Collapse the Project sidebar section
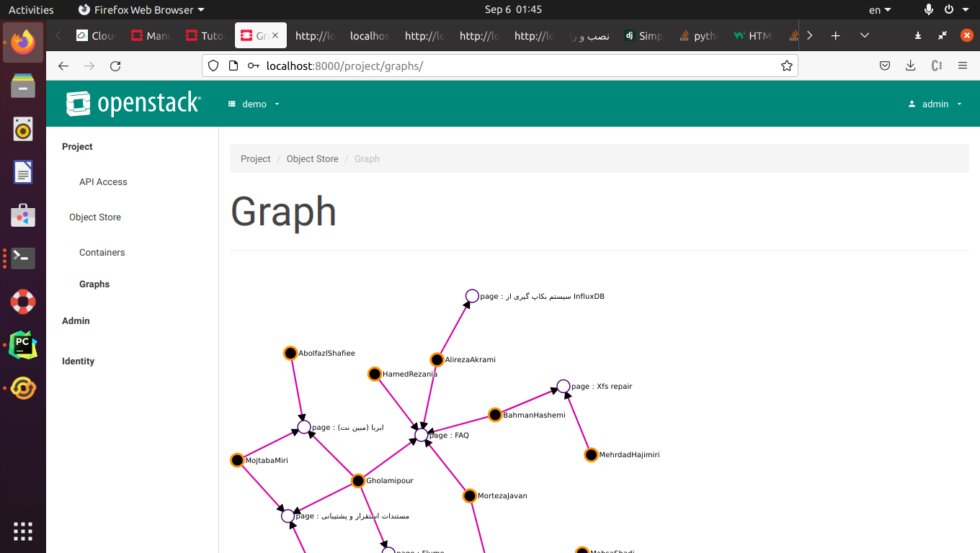The width and height of the screenshot is (980, 553). pos(77,146)
